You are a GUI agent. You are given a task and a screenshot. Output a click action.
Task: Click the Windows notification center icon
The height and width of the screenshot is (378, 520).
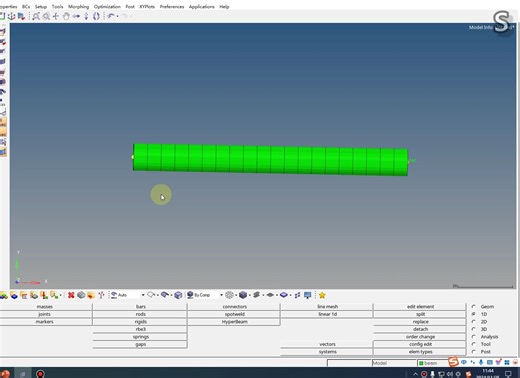(x=508, y=374)
